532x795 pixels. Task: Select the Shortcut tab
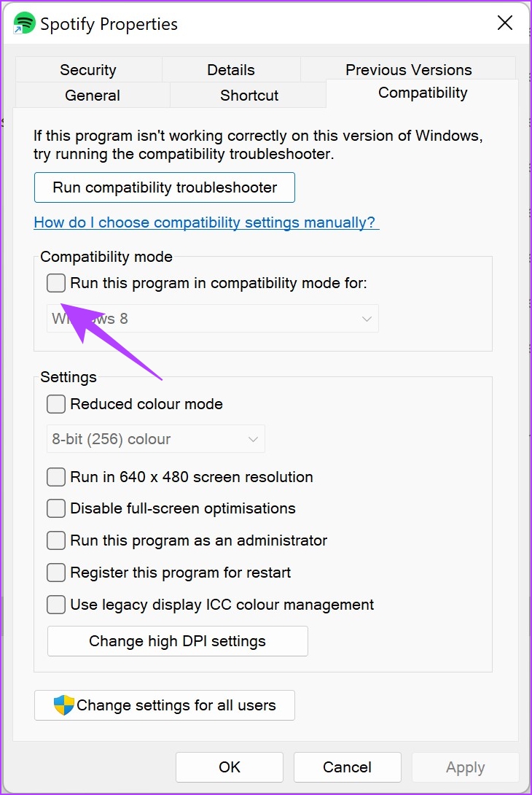coord(249,95)
